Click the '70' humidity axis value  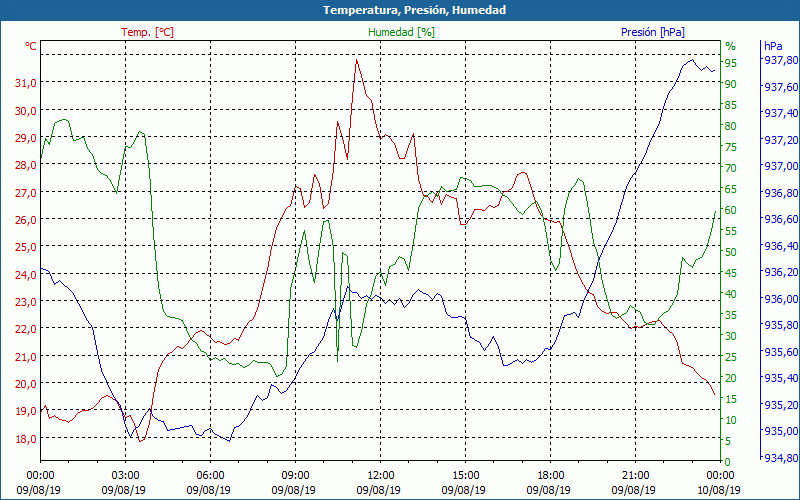(731, 168)
